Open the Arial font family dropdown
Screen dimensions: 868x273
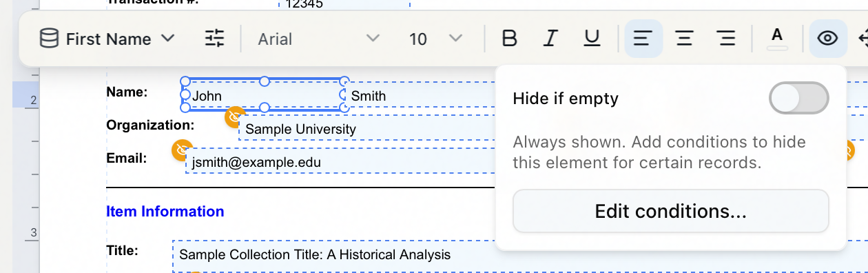[x=318, y=39]
